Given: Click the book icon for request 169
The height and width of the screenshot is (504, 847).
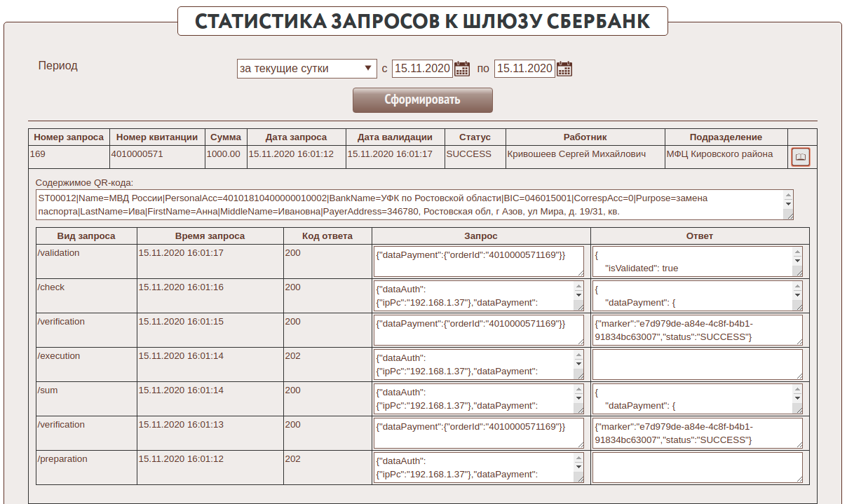Looking at the screenshot, I should pos(800,157).
